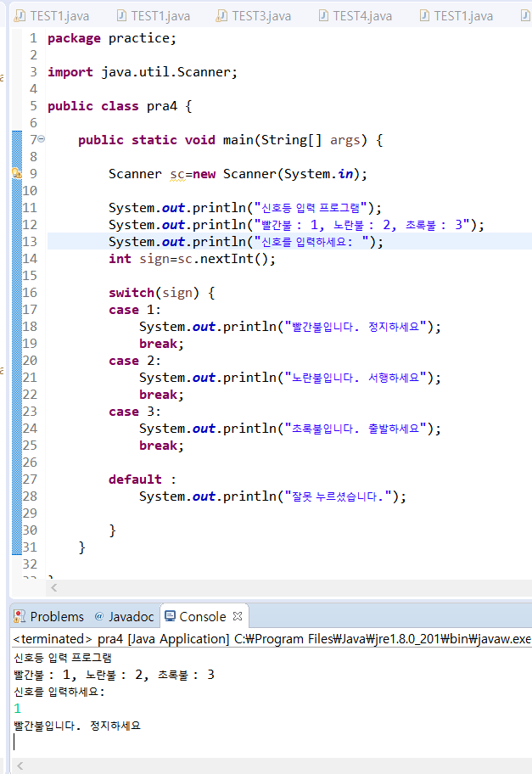Click the underlined 'sc' variable on line 9
The width and height of the screenshot is (532, 774).
pyautogui.click(x=177, y=174)
